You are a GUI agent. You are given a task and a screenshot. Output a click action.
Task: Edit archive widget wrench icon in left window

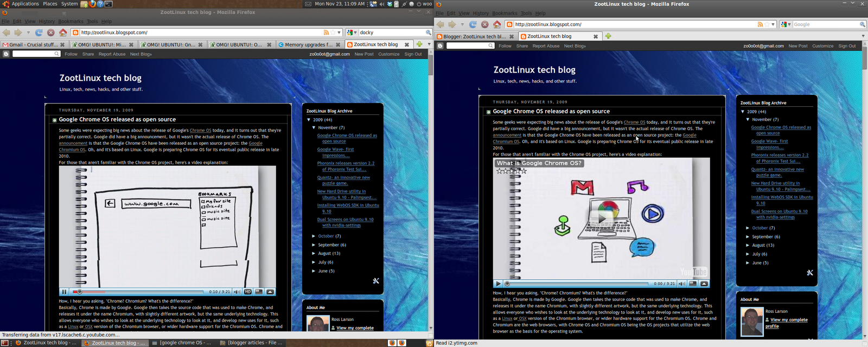point(376,281)
